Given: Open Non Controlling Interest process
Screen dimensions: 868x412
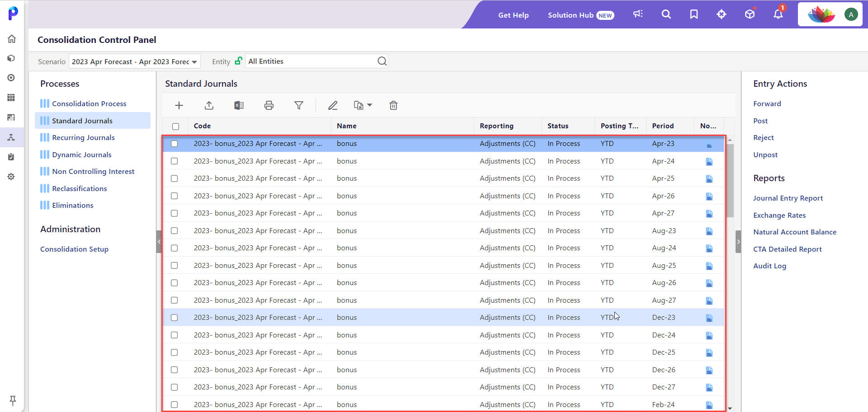Looking at the screenshot, I should point(93,171).
